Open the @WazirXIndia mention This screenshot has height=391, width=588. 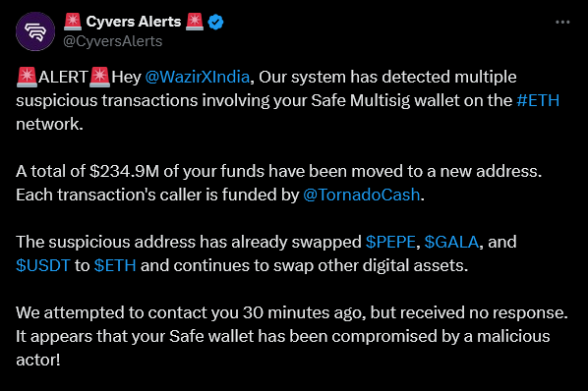coord(198,77)
